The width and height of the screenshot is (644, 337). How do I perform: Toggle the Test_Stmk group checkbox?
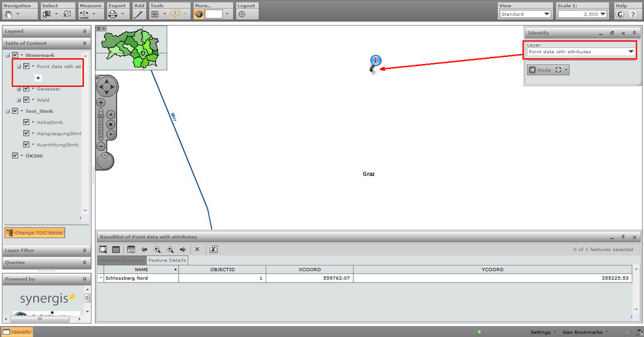click(x=15, y=111)
